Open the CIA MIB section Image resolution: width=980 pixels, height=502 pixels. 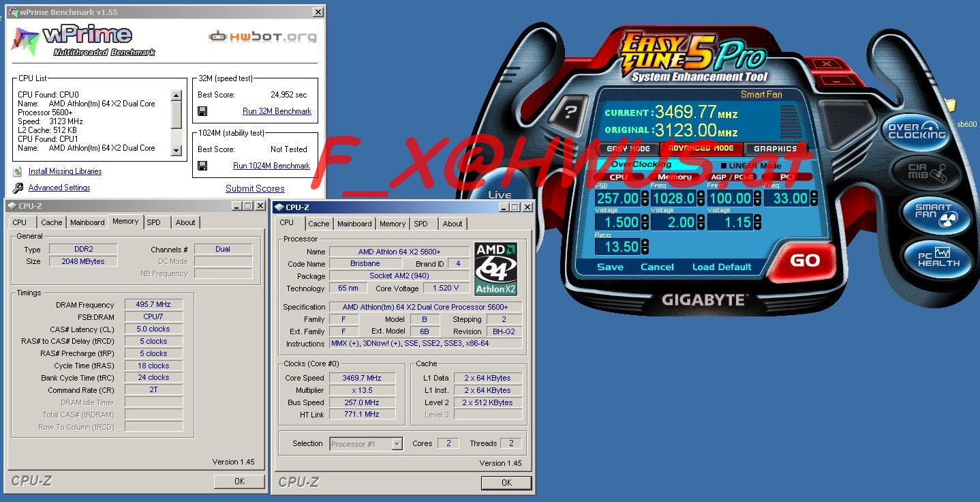pyautogui.click(x=928, y=171)
